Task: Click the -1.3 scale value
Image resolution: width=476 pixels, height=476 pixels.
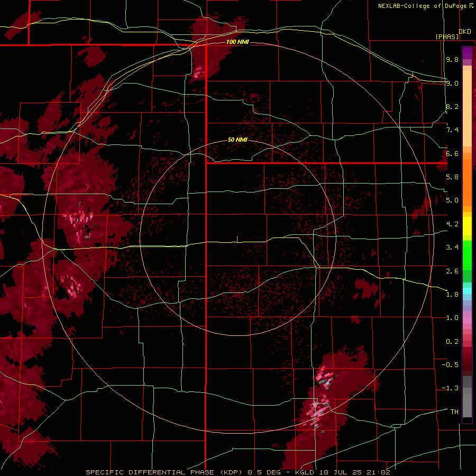Action: [x=450, y=388]
